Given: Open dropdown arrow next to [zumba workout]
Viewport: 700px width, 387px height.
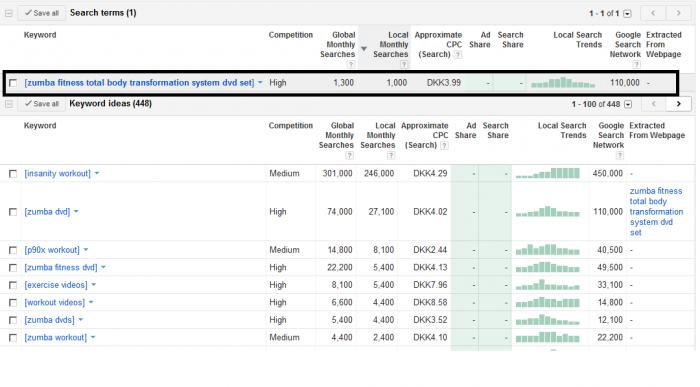Looking at the screenshot, I should pyautogui.click(x=93, y=337).
